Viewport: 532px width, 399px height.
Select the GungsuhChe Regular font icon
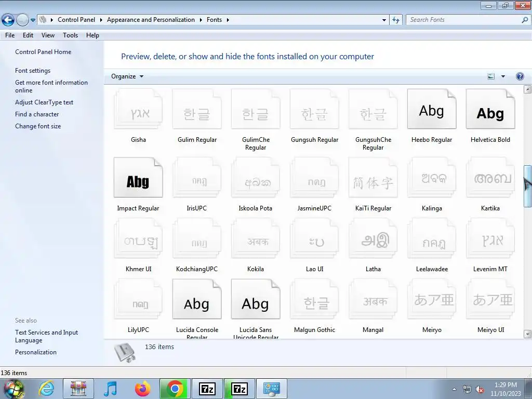(373, 109)
